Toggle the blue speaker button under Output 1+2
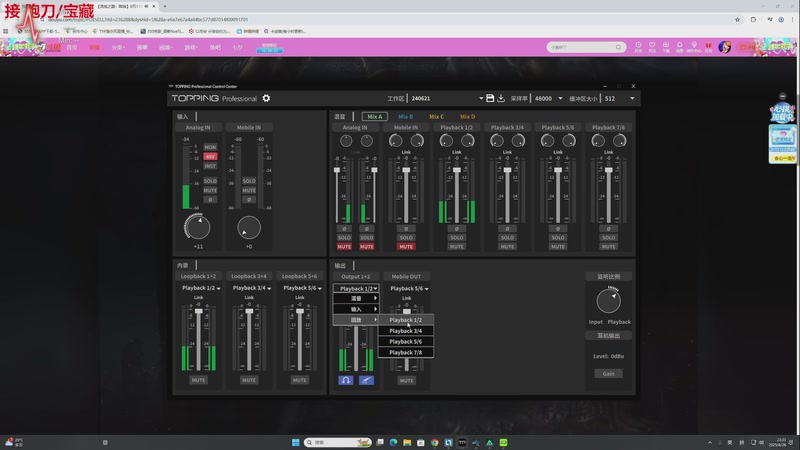The width and height of the screenshot is (800, 450). [366, 380]
